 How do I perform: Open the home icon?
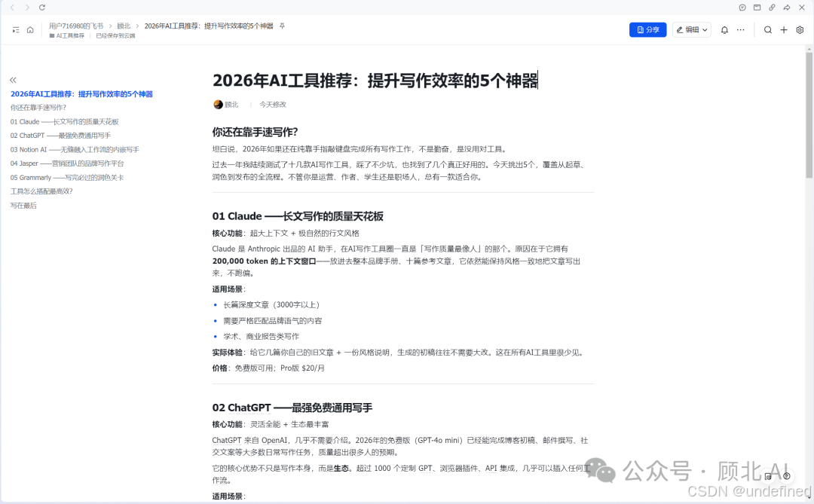[x=30, y=30]
